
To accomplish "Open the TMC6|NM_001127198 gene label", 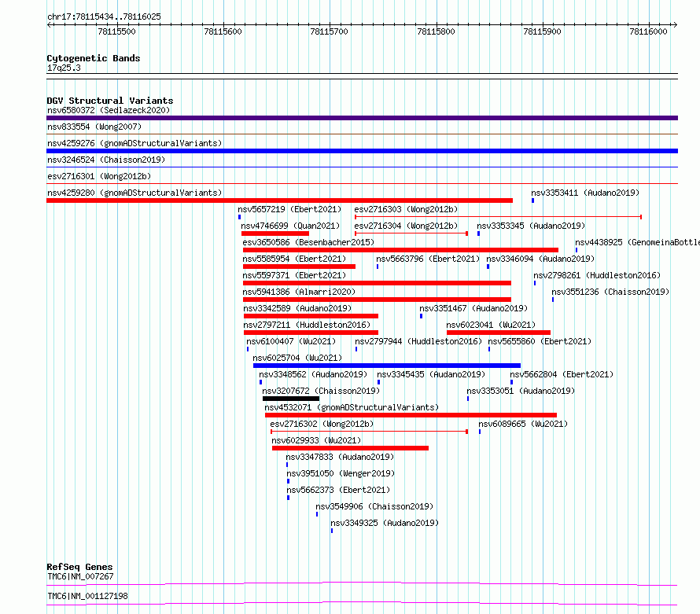I will (x=87, y=596).
